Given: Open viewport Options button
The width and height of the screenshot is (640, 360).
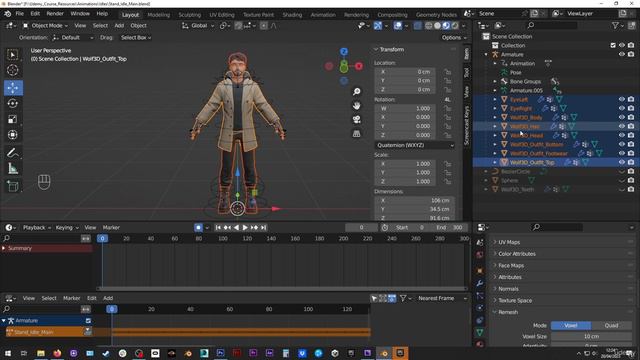Looking at the screenshot, I should (x=453, y=38).
